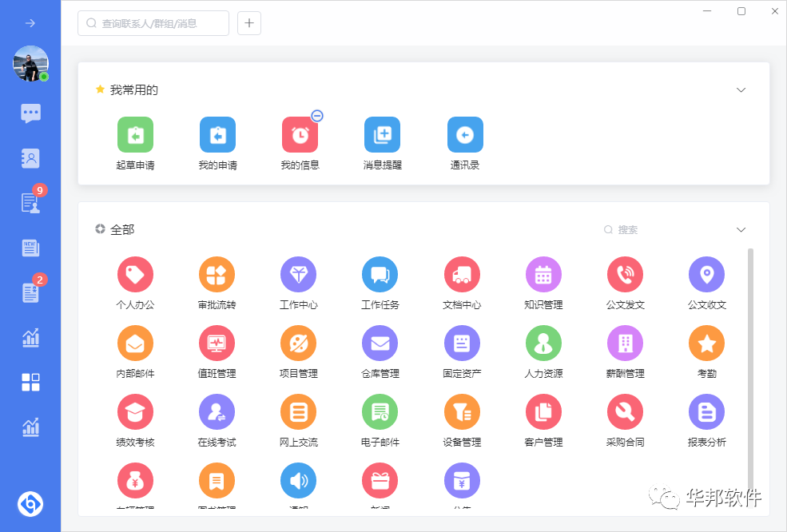Click the user profile avatar
Image resolution: width=787 pixels, height=532 pixels.
[30, 63]
